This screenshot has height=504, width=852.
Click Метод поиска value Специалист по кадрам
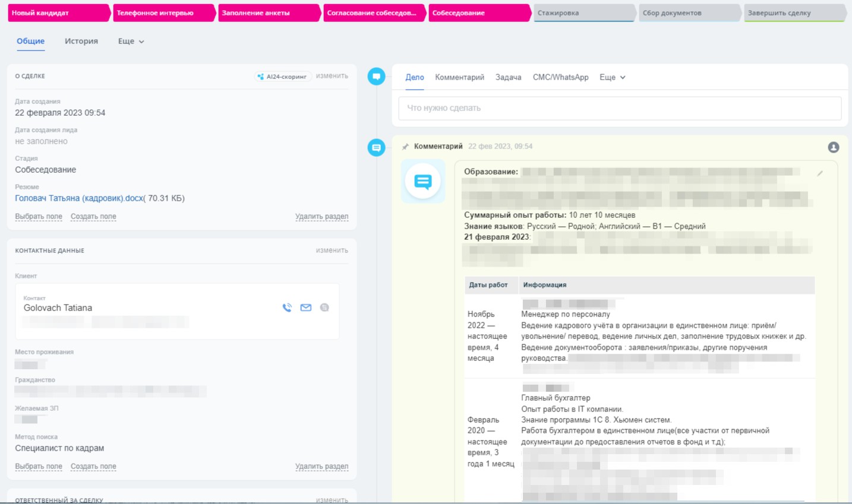pos(59,448)
